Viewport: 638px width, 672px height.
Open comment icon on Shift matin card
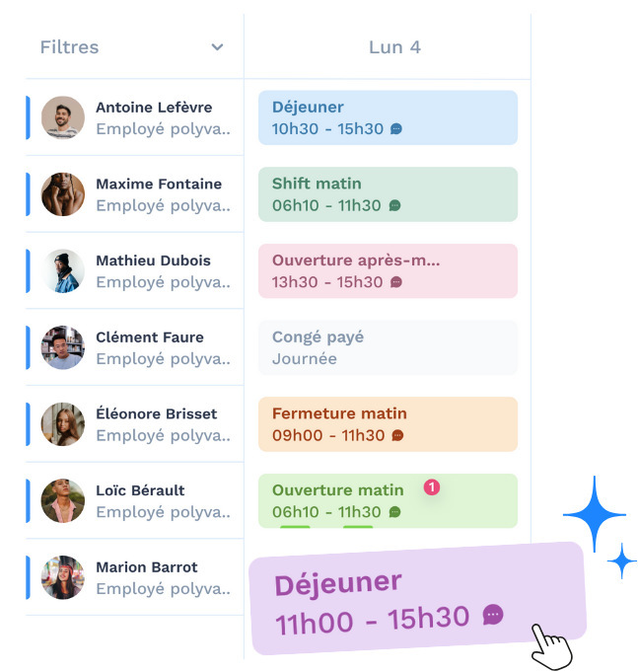[394, 205]
